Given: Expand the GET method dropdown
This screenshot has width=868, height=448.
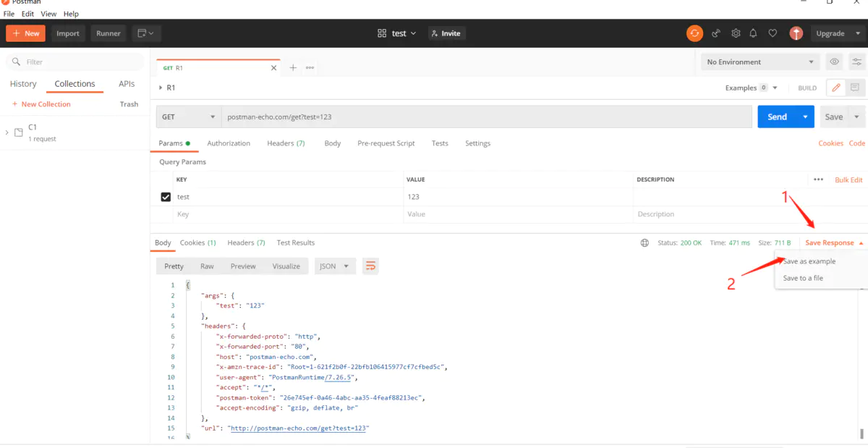Looking at the screenshot, I should click(x=189, y=117).
